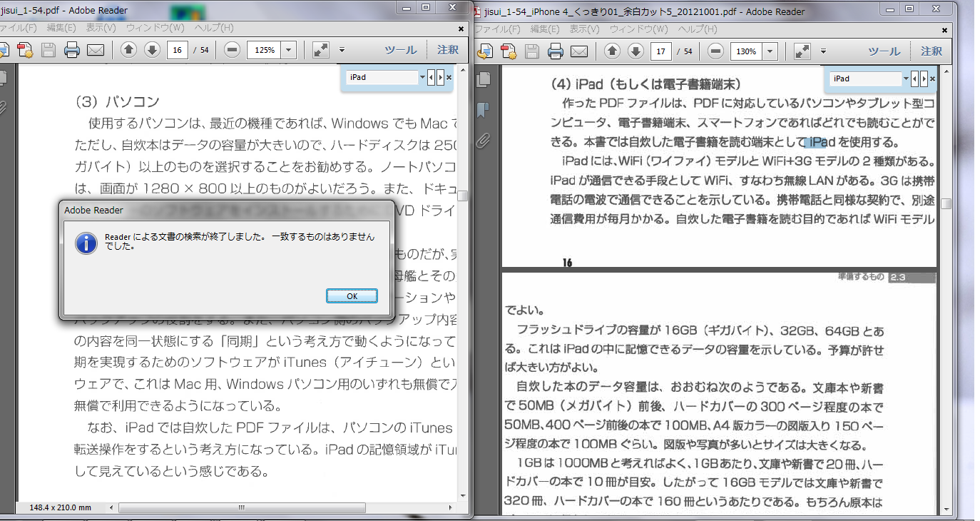Go to next page in the right window
The height and width of the screenshot is (521, 980).
point(635,51)
